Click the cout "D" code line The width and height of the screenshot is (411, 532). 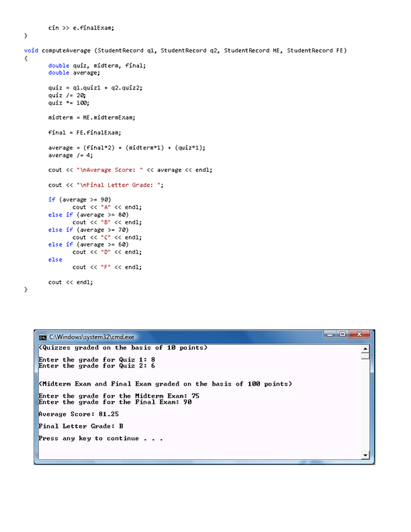(x=107, y=252)
